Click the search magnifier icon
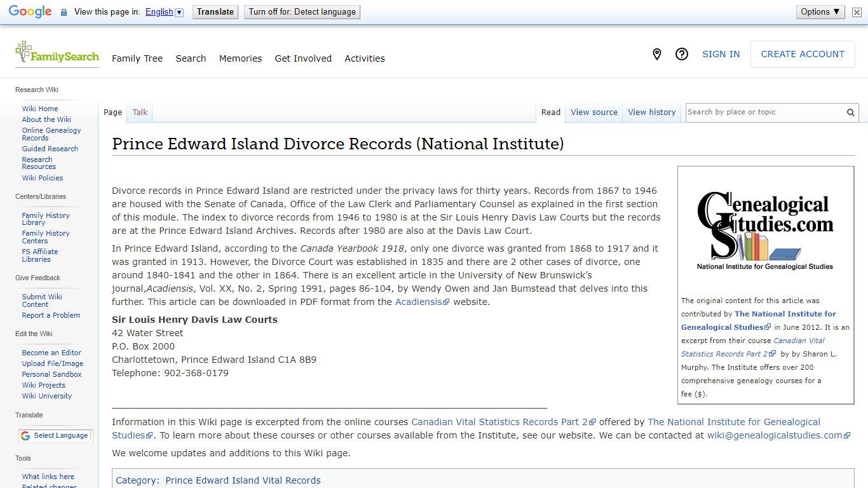This screenshot has width=868, height=488. [x=850, y=112]
